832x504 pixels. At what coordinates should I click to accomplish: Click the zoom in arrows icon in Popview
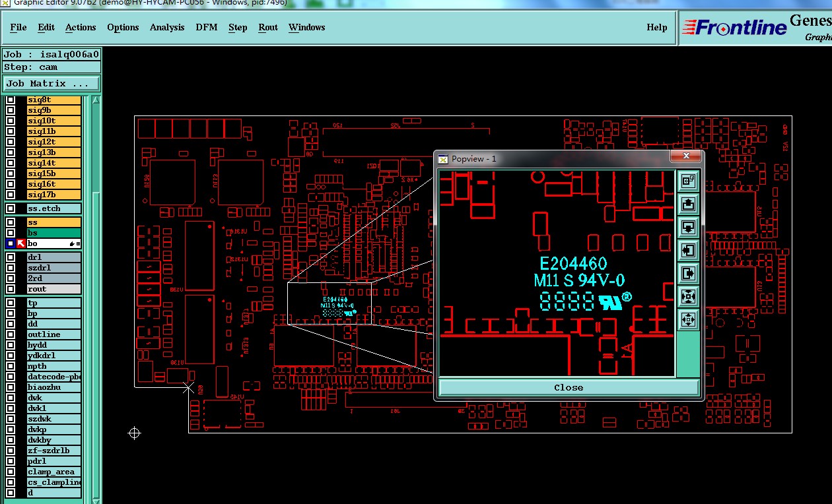click(x=688, y=296)
